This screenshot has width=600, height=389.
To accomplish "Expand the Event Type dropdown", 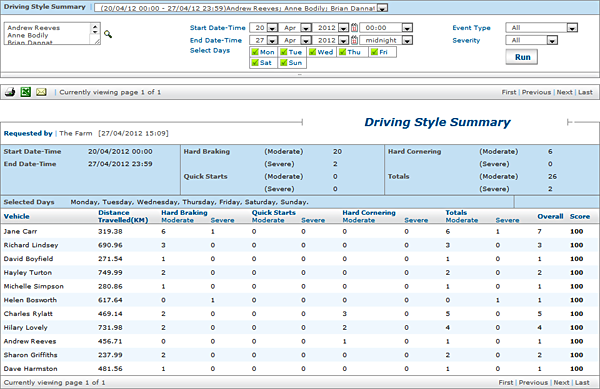I will tap(572, 28).
